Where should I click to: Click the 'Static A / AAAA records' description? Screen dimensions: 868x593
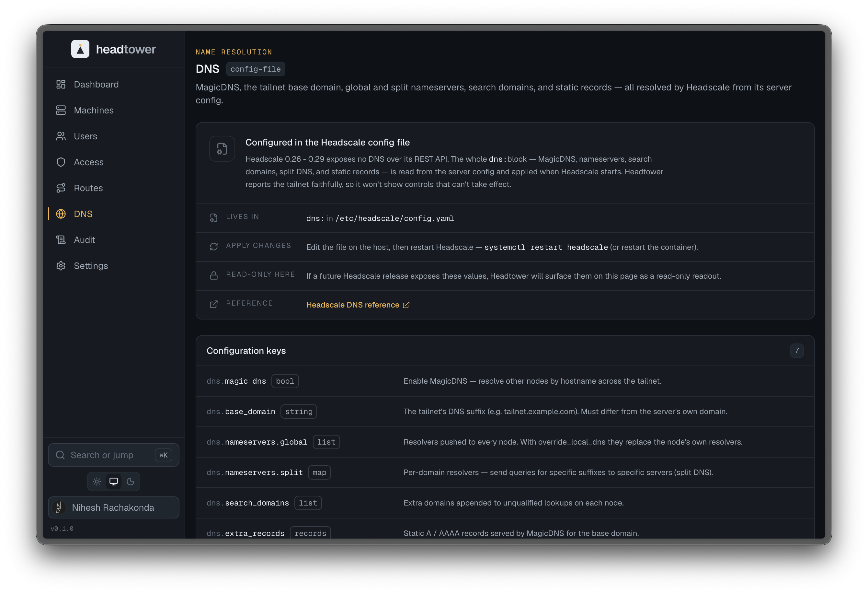tap(521, 534)
